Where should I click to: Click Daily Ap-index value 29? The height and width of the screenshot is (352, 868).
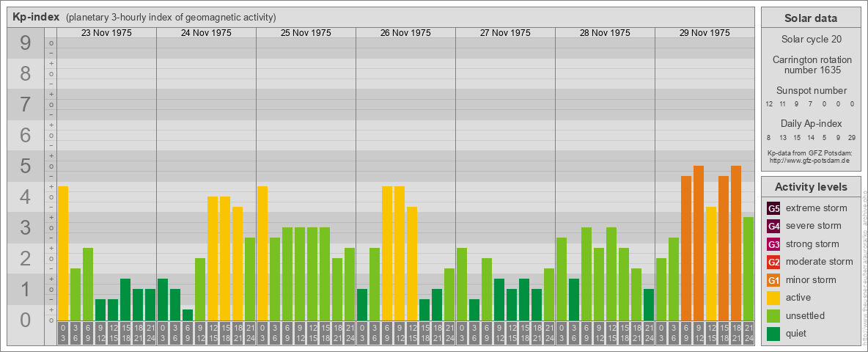[851, 137]
